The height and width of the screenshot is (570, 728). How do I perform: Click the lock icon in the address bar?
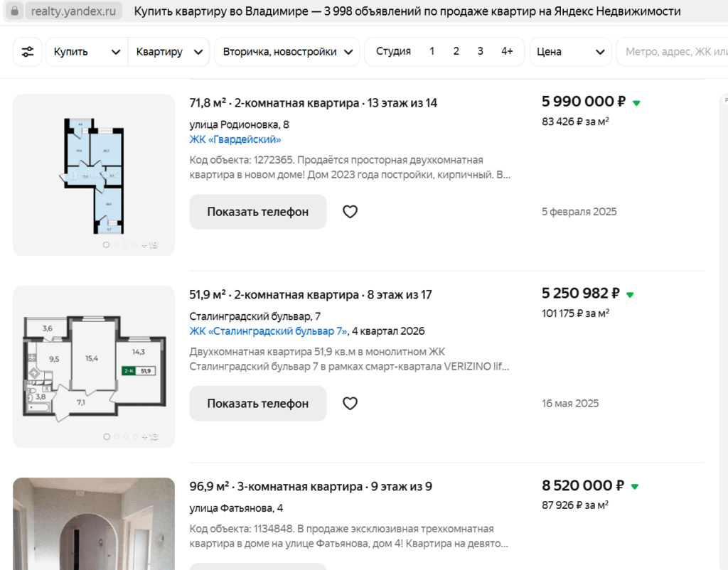click(x=15, y=11)
